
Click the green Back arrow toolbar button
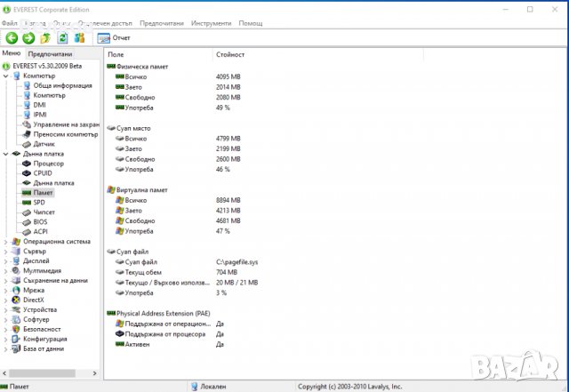point(11,38)
